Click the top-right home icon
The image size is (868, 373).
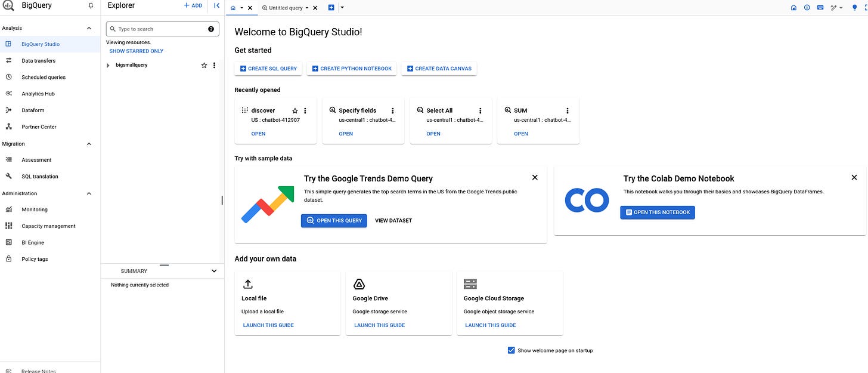click(x=793, y=8)
